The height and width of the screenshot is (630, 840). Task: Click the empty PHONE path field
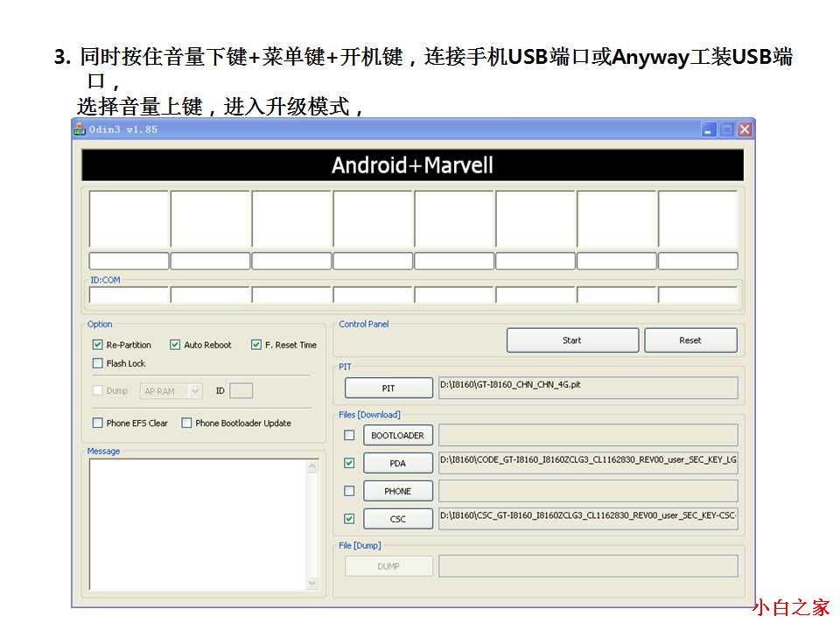click(x=588, y=491)
